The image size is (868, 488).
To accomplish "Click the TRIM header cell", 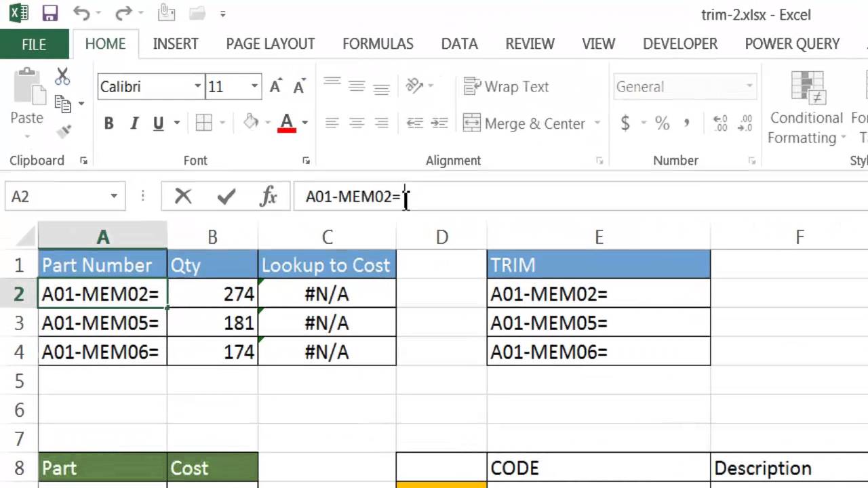I will click(x=599, y=264).
